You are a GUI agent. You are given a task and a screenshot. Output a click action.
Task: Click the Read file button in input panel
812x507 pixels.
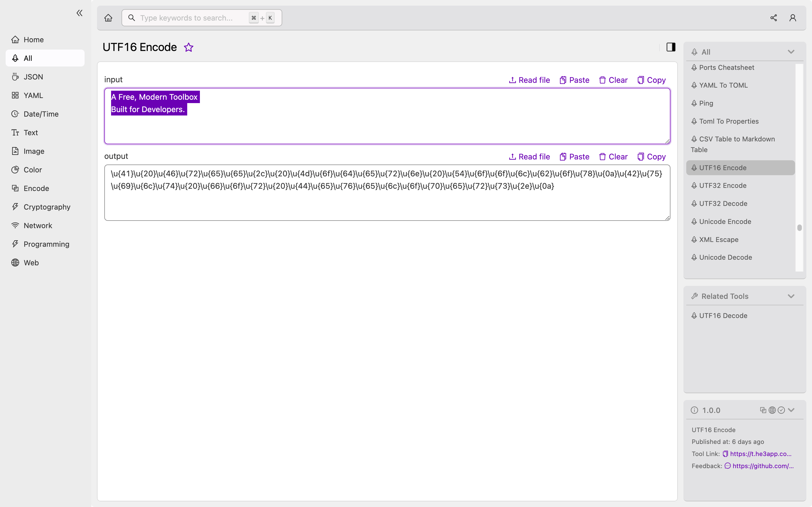(529, 80)
